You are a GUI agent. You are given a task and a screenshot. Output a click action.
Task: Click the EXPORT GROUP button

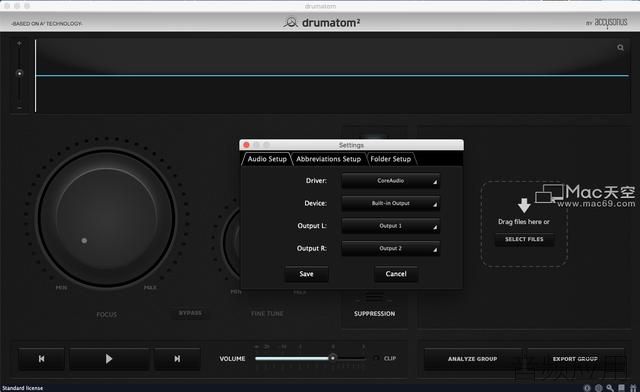coord(575,359)
